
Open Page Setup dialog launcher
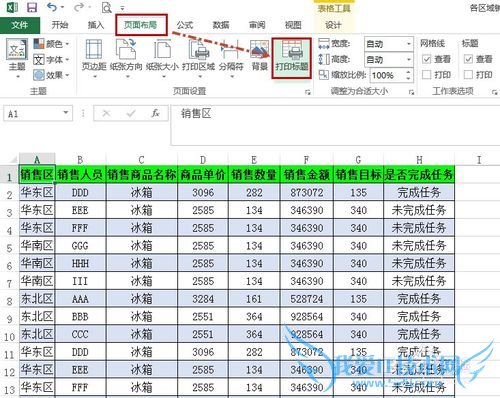tap(308, 92)
